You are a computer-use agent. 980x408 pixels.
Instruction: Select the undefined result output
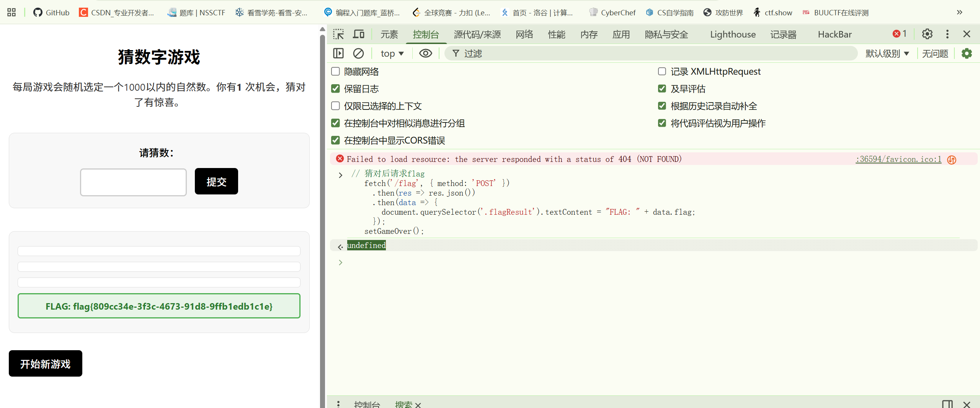click(366, 245)
